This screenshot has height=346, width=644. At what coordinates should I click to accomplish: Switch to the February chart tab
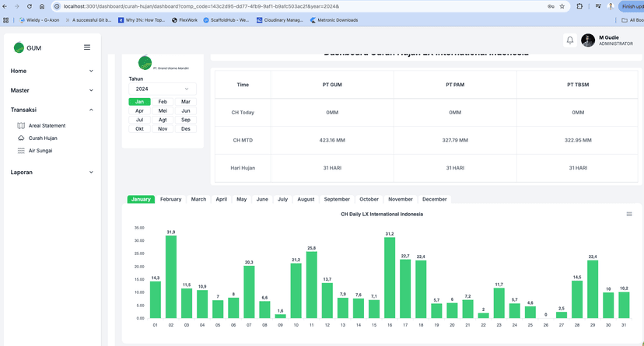click(x=170, y=199)
